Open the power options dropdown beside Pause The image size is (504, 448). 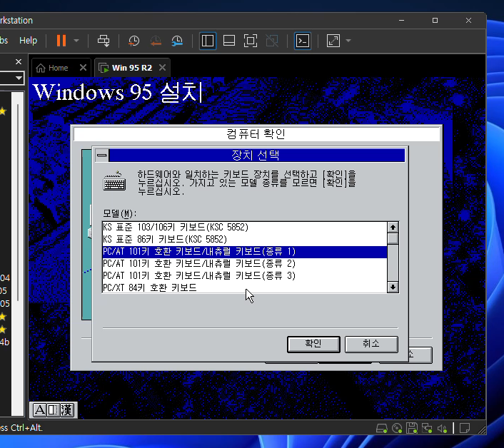76,41
